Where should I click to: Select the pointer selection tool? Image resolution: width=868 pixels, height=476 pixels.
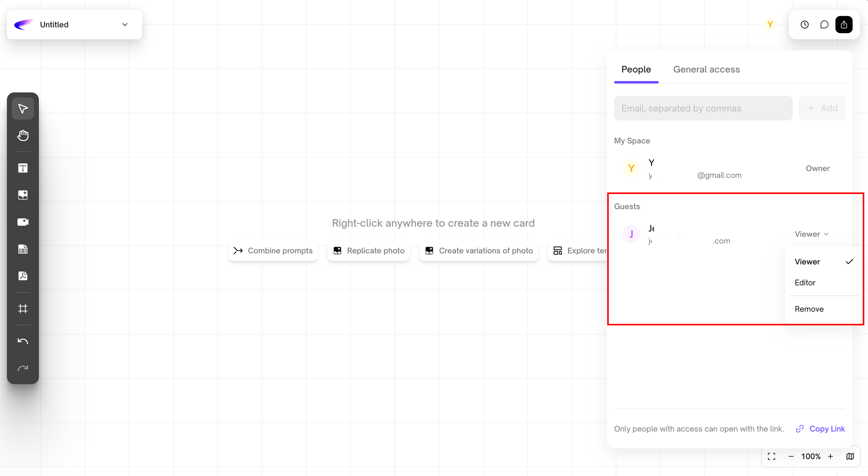pyautogui.click(x=23, y=108)
